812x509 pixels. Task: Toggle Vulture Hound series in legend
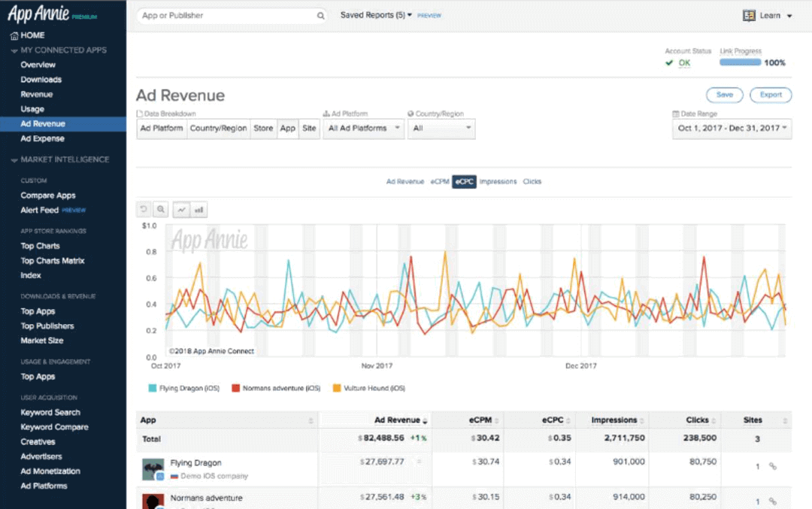368,388
